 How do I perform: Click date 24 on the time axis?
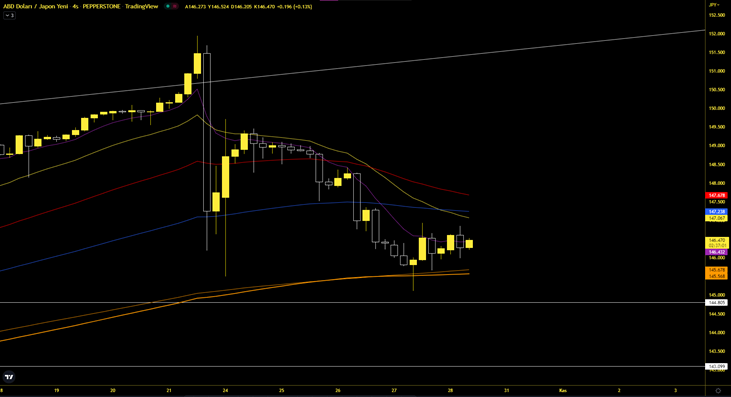tap(225, 390)
